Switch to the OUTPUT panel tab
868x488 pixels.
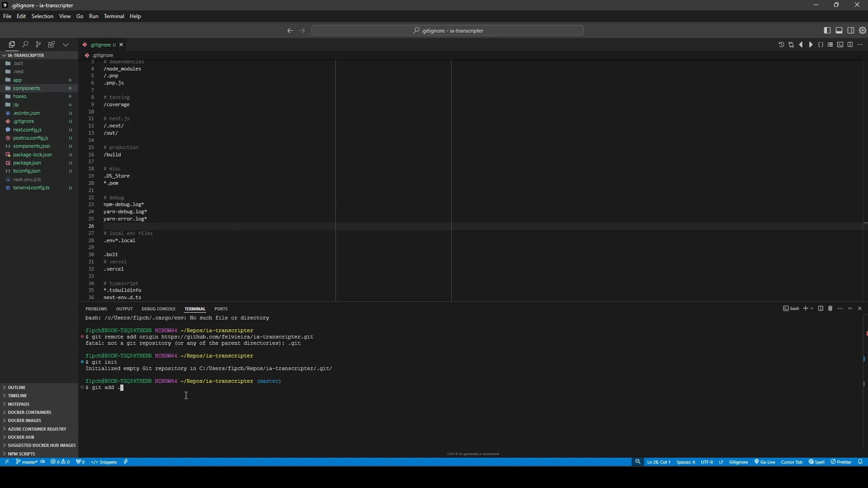[124, 309]
